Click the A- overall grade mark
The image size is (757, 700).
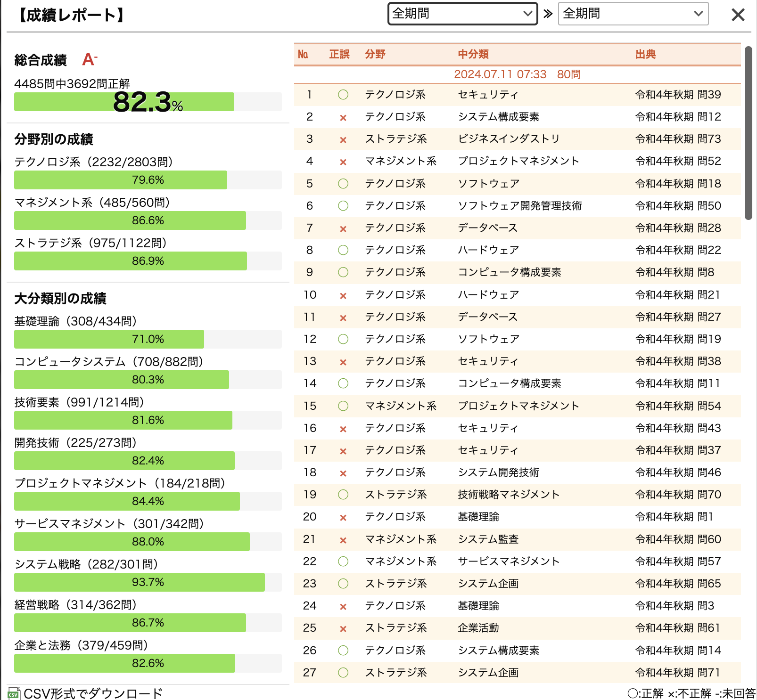coord(90,58)
